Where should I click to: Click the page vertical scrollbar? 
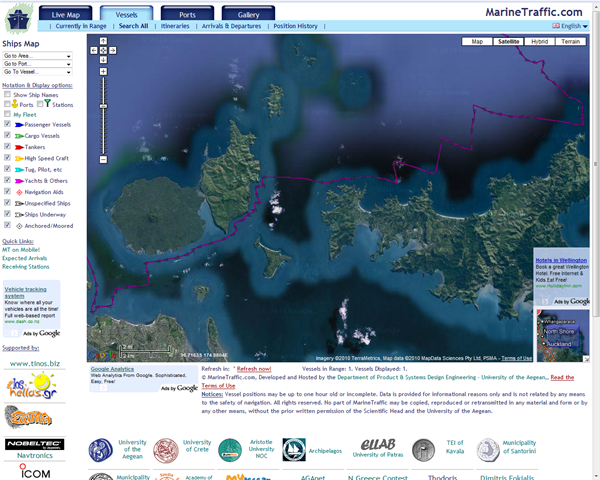coord(595,164)
